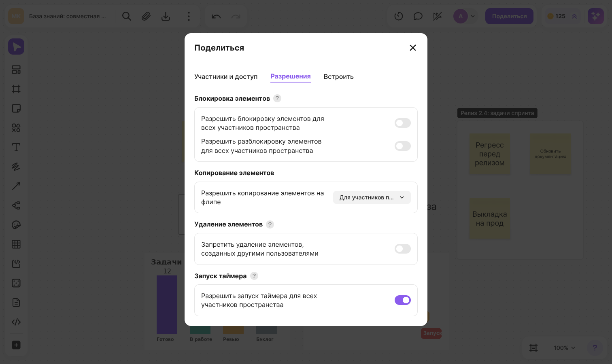Click the download/export icon in top bar
The width and height of the screenshot is (612, 364).
click(166, 16)
